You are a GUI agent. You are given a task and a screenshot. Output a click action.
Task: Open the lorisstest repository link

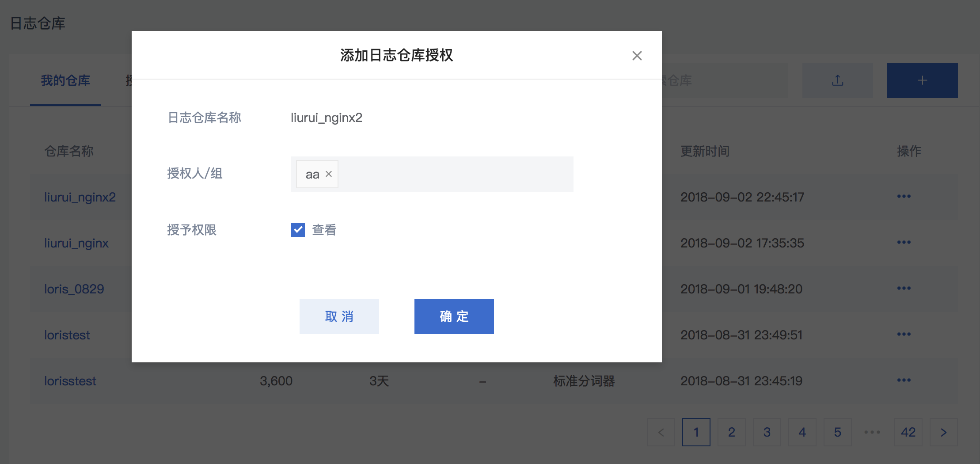(70, 381)
